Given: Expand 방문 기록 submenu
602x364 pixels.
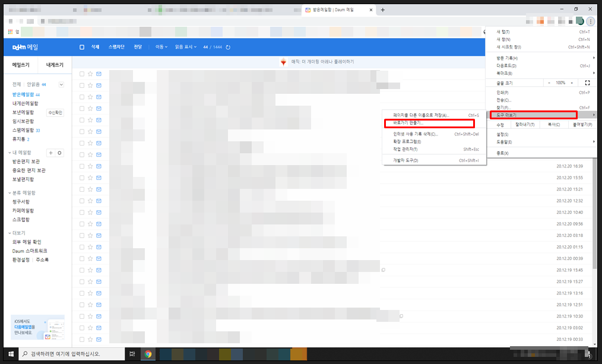Looking at the screenshot, I should point(542,58).
